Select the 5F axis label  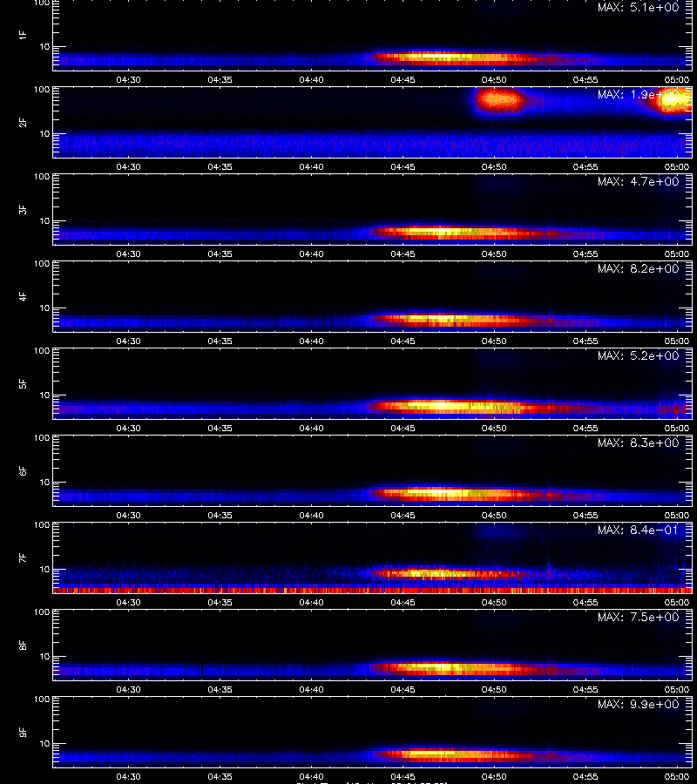[23, 383]
